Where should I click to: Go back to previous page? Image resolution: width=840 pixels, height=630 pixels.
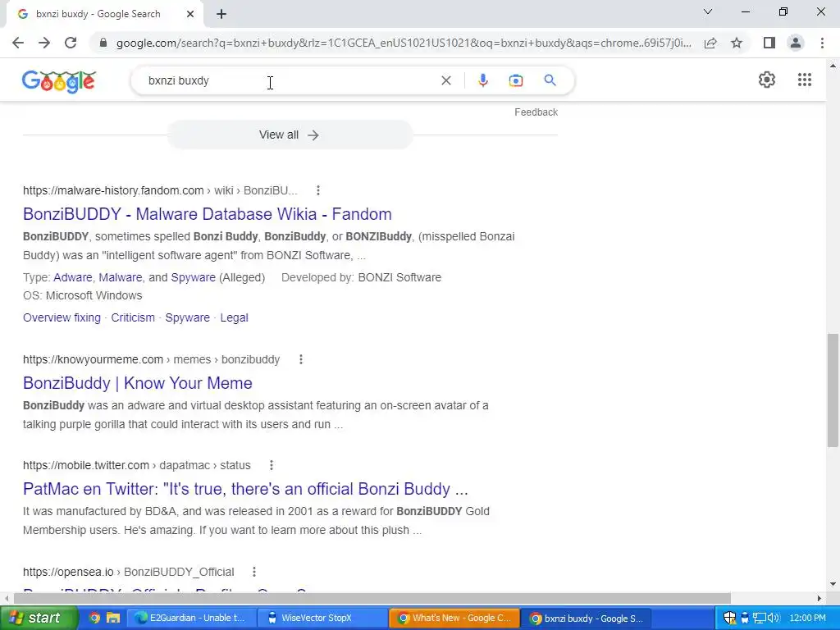pos(18,43)
